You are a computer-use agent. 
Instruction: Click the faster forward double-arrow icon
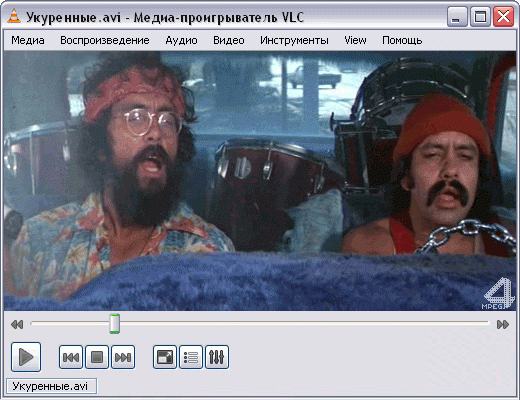[x=503, y=324]
